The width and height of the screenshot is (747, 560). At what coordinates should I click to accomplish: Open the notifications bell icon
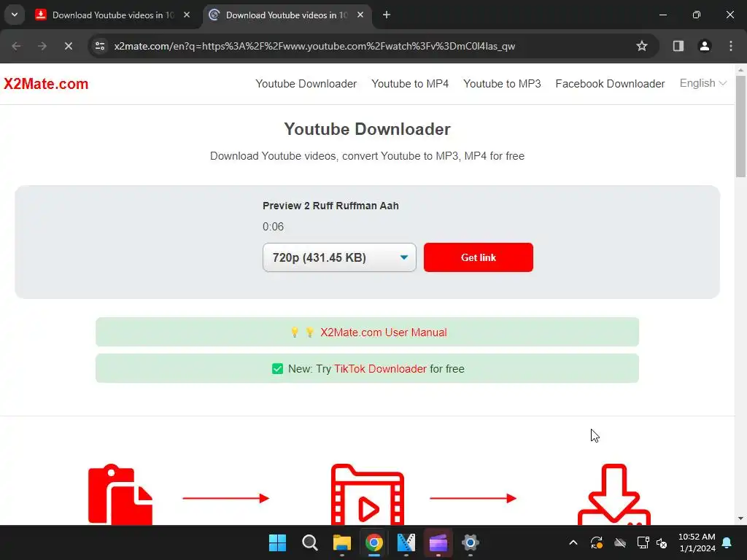[727, 542]
